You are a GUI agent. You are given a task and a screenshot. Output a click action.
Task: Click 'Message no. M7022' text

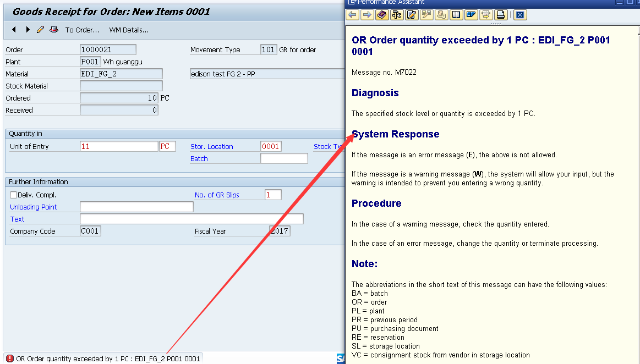coord(384,72)
